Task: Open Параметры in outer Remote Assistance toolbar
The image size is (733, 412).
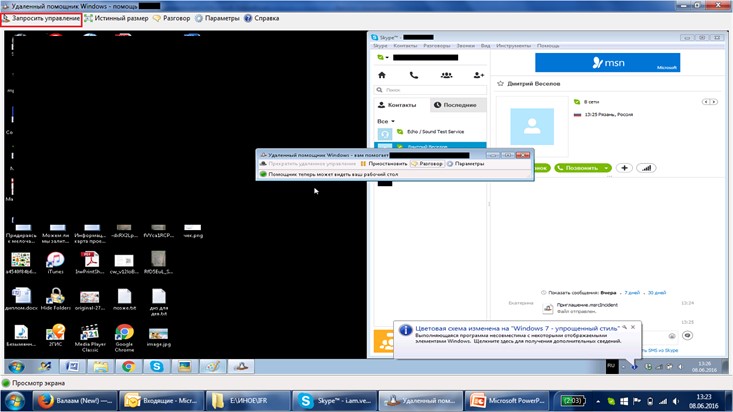Action: (217, 19)
